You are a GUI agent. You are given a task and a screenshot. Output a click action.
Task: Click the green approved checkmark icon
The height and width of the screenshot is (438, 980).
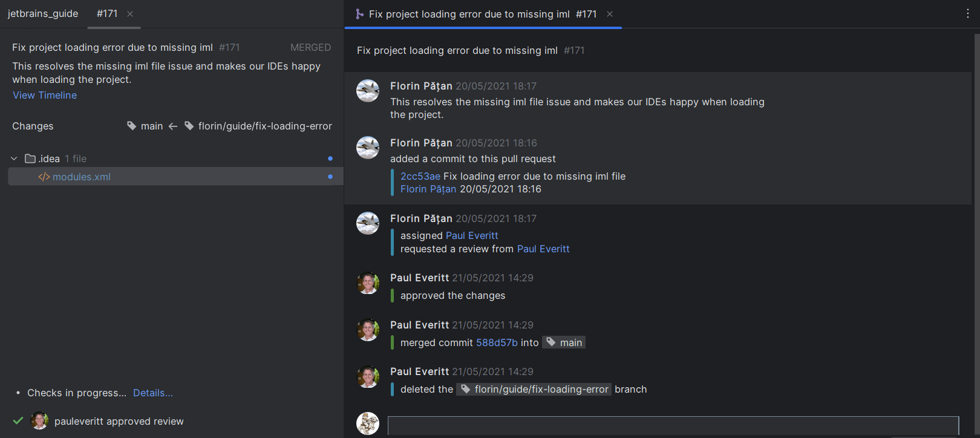tap(18, 420)
